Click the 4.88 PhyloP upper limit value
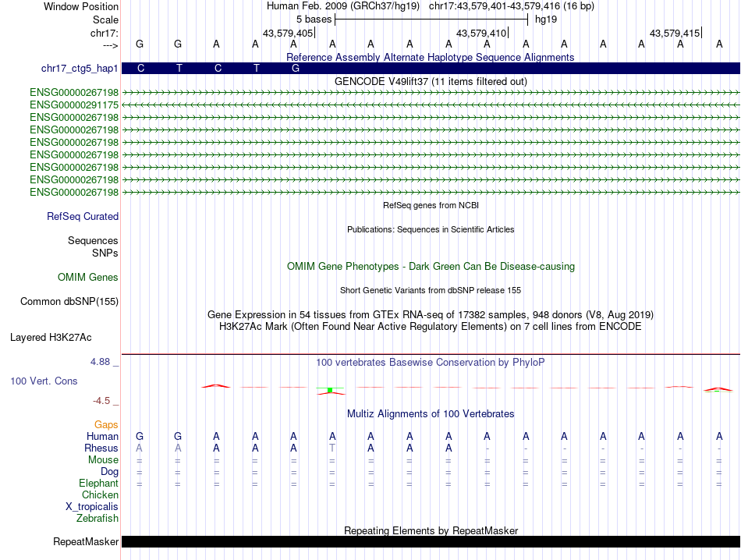The image size is (741, 560). coord(100,362)
